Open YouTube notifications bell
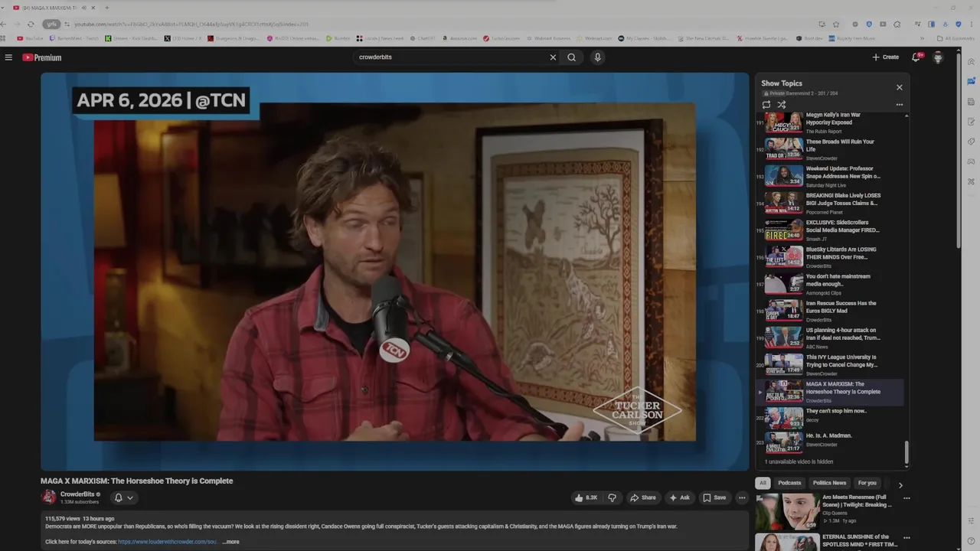The height and width of the screenshot is (551, 980). [x=916, y=57]
